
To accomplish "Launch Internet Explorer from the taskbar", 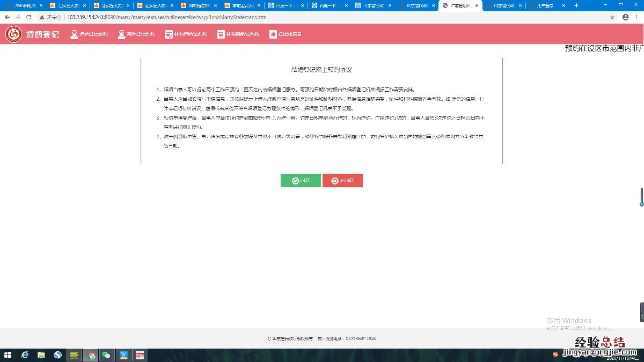I will tap(25, 355).
